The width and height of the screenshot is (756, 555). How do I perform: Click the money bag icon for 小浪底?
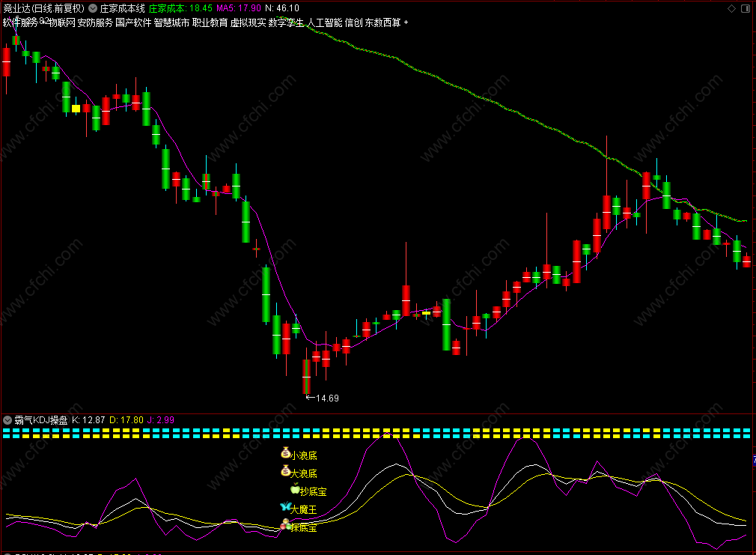pyautogui.click(x=285, y=452)
